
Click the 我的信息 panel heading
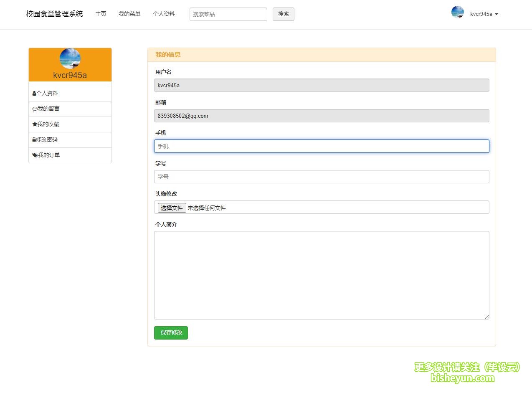168,55
